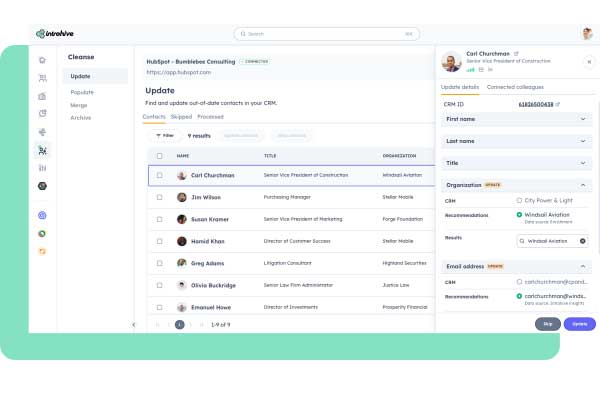Toggle the select-all checkbox in the table header
The width and height of the screenshot is (600, 400).
[160, 156]
